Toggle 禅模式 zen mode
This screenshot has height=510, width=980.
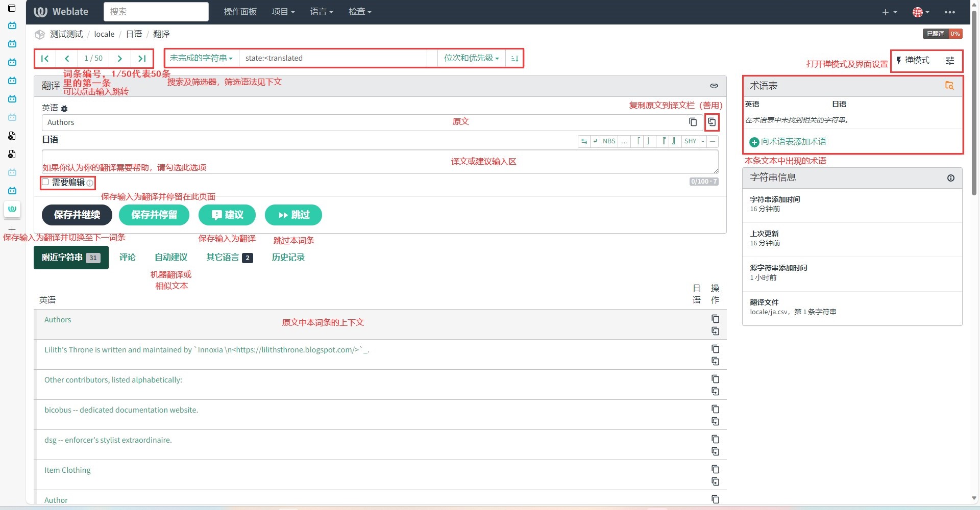(x=913, y=61)
